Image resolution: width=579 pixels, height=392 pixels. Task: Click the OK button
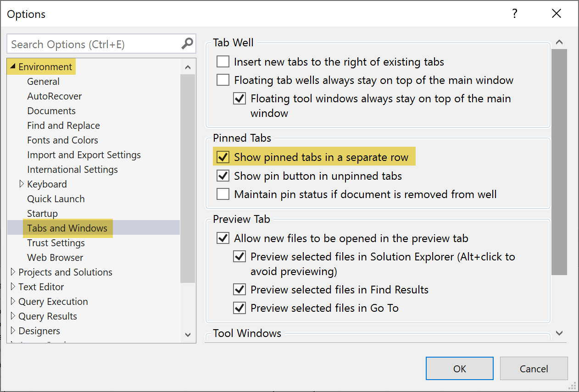[460, 369]
